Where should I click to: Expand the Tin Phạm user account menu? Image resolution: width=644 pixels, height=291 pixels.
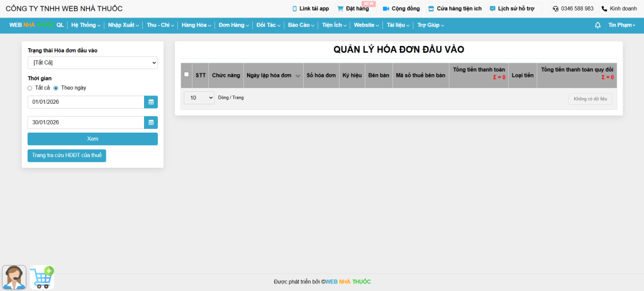(x=621, y=25)
